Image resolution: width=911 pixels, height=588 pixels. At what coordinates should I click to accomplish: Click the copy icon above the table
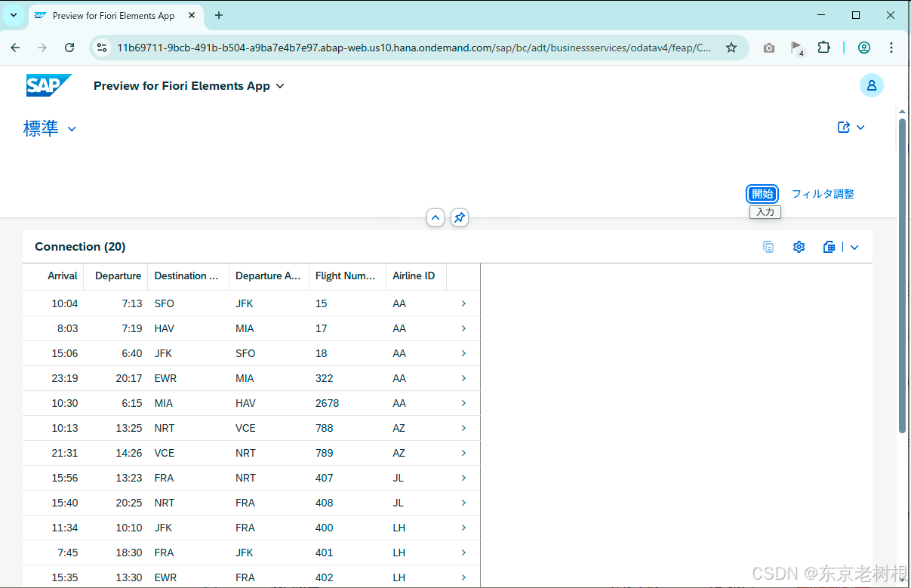click(x=768, y=247)
